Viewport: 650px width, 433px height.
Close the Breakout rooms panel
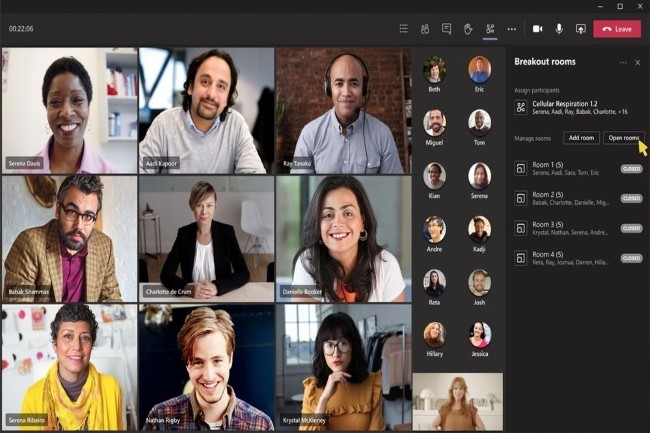click(638, 63)
